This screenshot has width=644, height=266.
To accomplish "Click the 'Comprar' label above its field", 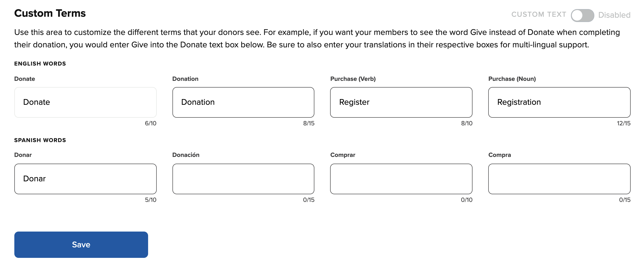I will 343,155.
